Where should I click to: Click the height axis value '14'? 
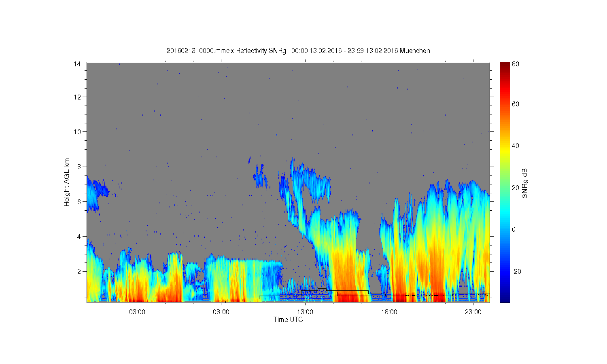click(x=77, y=63)
